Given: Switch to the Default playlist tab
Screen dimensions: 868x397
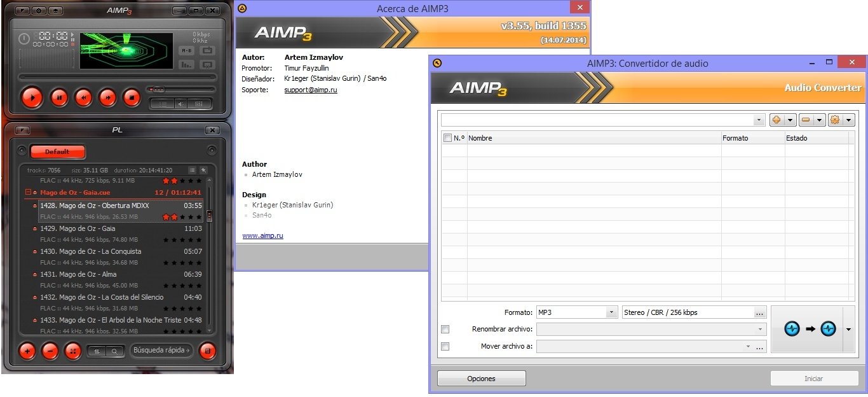Looking at the screenshot, I should coord(58,151).
